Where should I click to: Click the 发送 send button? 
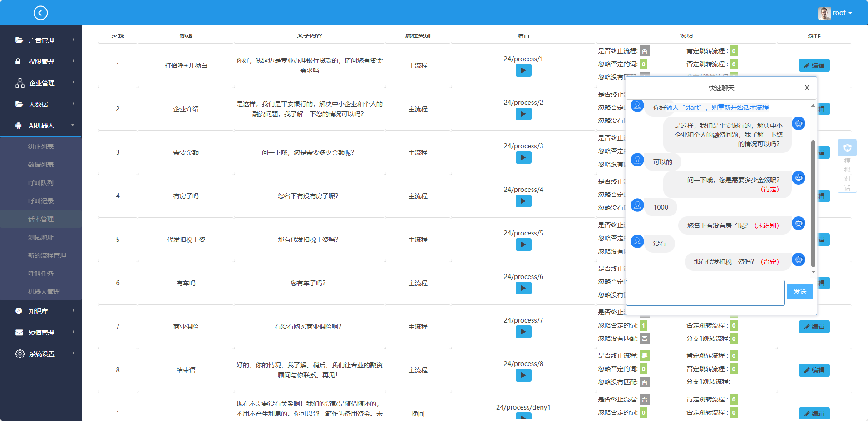(x=799, y=292)
